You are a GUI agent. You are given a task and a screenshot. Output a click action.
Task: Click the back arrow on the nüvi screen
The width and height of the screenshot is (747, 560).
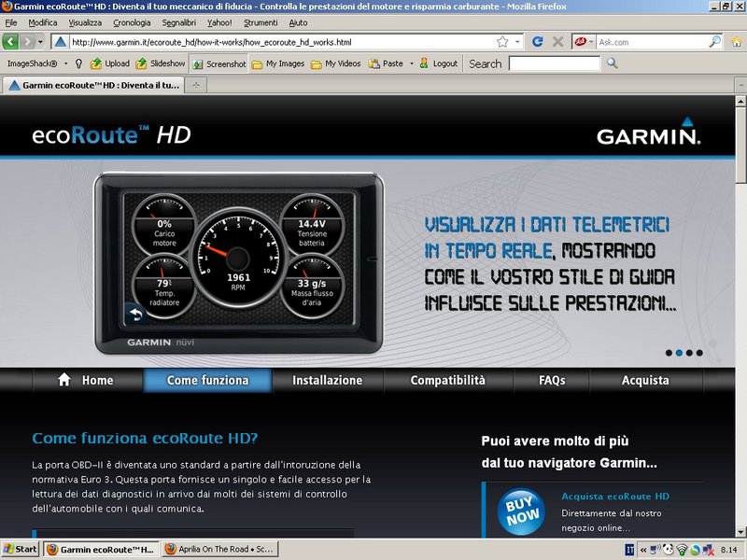135,315
